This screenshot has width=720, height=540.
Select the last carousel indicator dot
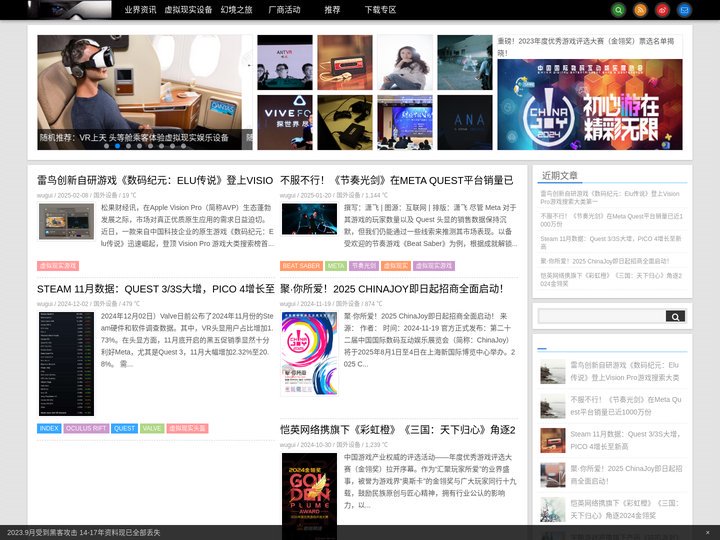click(184, 146)
